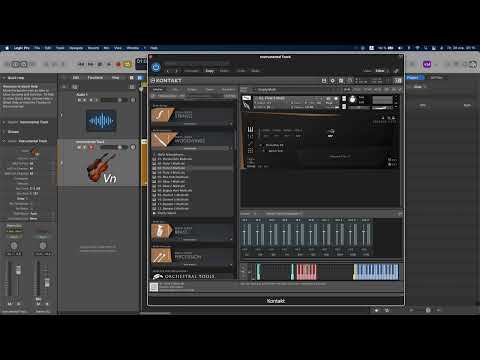This screenshot has width=480, height=360.
Task: Click Undo in plugin header
Action: (241, 71)
